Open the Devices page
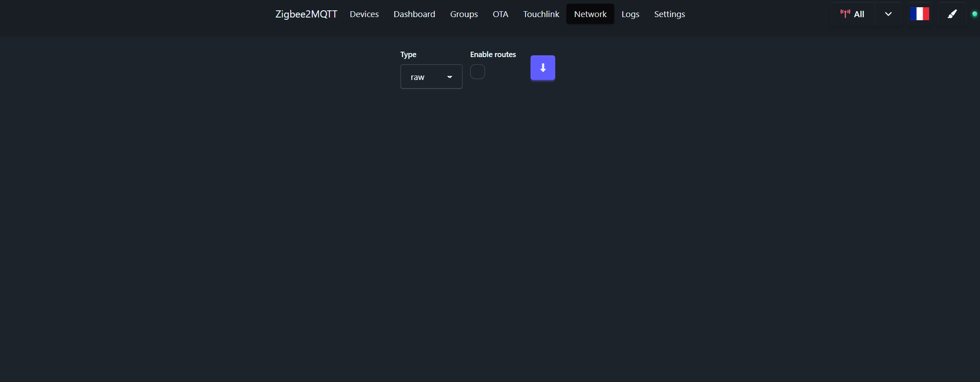This screenshot has height=382, width=980. tap(364, 14)
